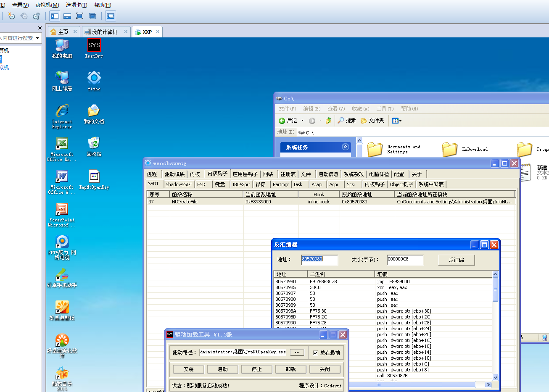The width and height of the screenshot is (549, 392).
Task: Click the 启动 start button in driver loader
Action: tap(223, 369)
